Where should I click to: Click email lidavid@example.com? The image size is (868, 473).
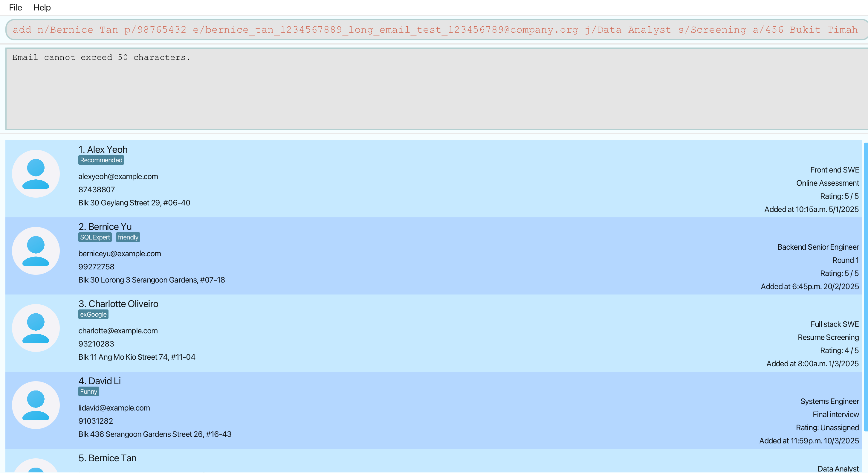pos(114,408)
